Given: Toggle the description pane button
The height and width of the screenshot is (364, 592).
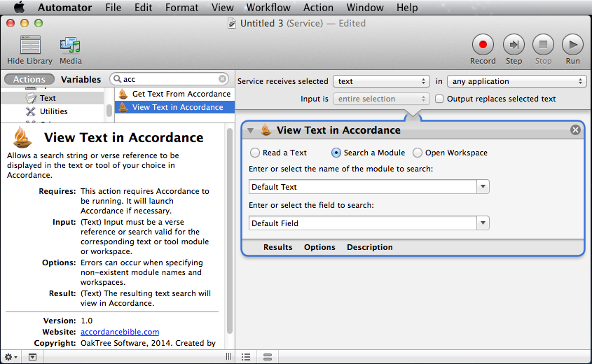Looking at the screenshot, I should pyautogui.click(x=32, y=357).
